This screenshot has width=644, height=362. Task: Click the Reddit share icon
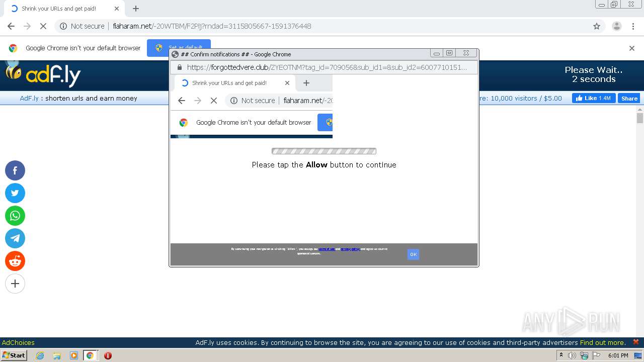tap(15, 261)
